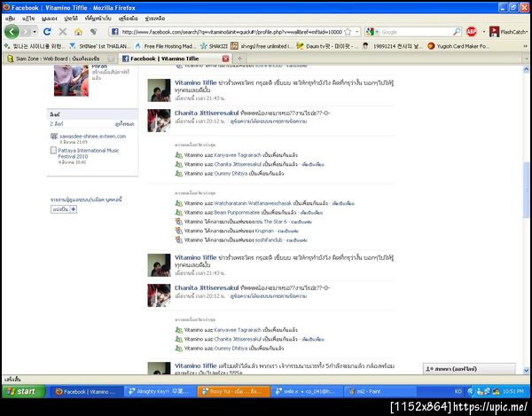This screenshot has height=416, width=532.
Task: Open a new tab with the plus button
Action: (x=240, y=59)
